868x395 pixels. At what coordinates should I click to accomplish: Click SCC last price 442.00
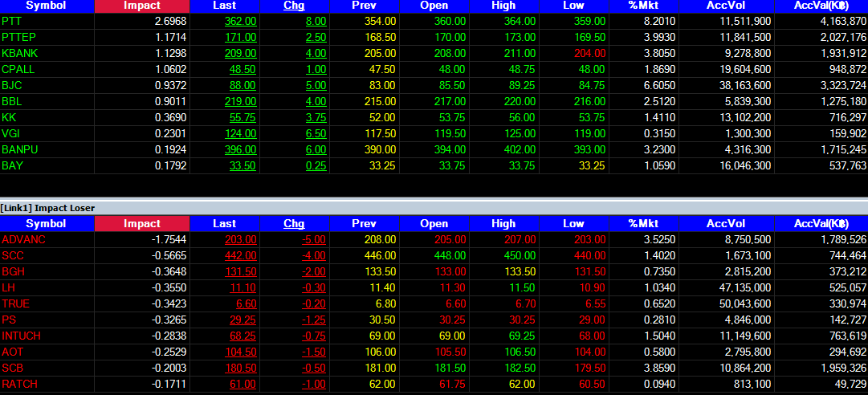240,255
